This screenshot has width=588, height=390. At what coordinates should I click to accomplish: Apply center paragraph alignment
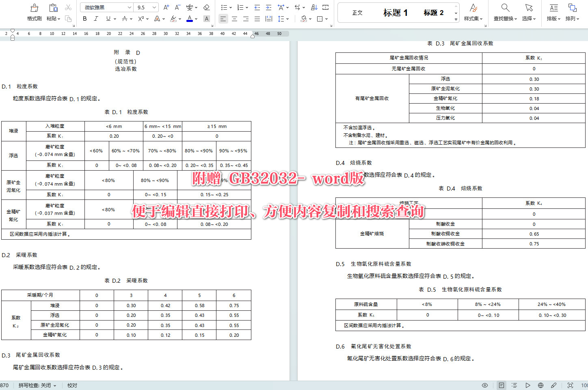[x=234, y=19]
